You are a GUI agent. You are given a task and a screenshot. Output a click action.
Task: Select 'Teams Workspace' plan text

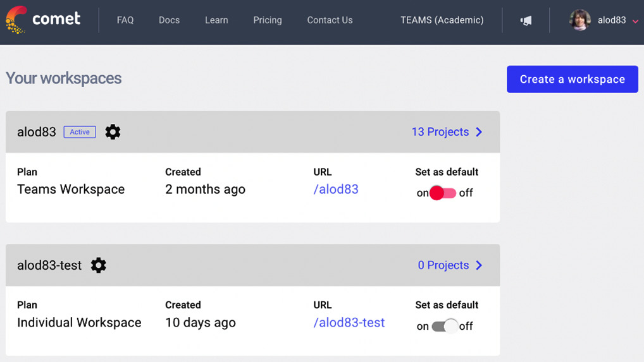coord(71,189)
